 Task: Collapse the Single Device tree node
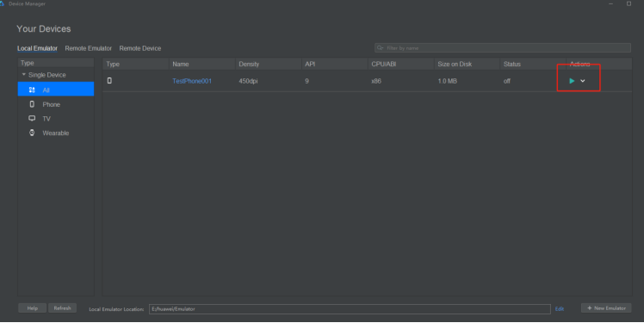tap(24, 75)
